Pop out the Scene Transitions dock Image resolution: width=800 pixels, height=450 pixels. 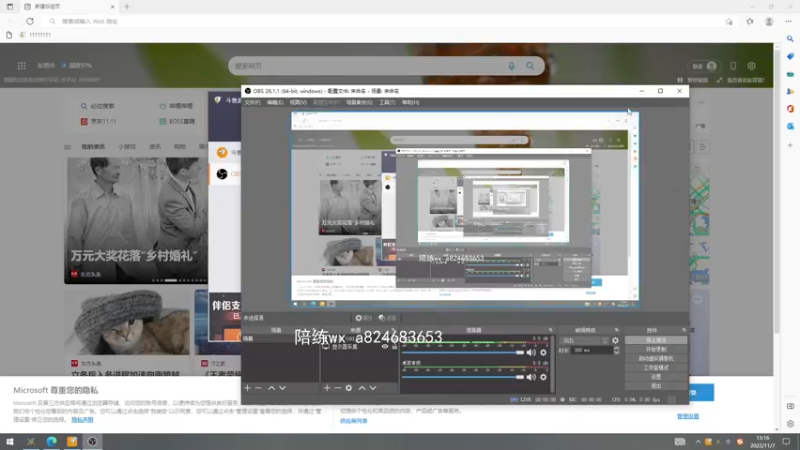(616, 330)
